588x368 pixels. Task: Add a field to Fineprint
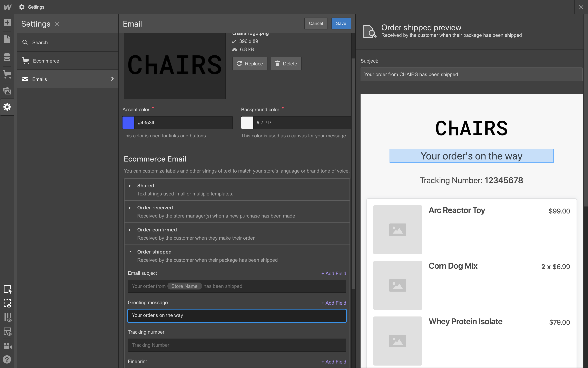(334, 362)
